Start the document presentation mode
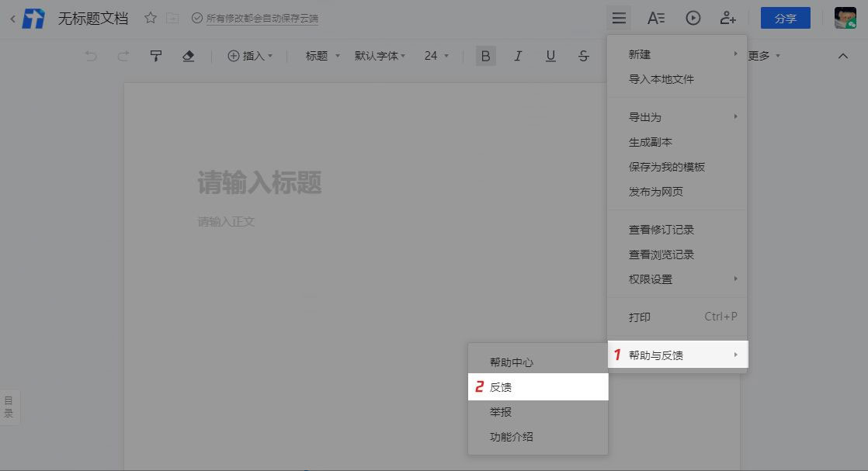 [692, 17]
